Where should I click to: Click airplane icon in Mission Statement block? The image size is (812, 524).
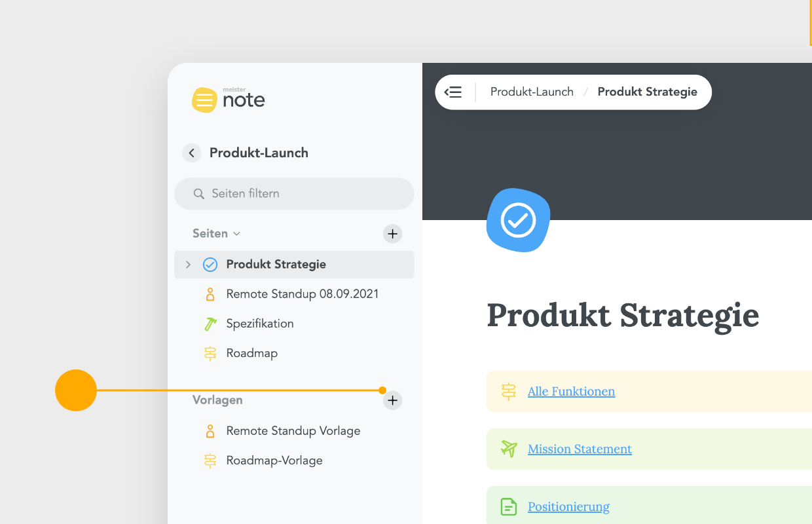509,449
